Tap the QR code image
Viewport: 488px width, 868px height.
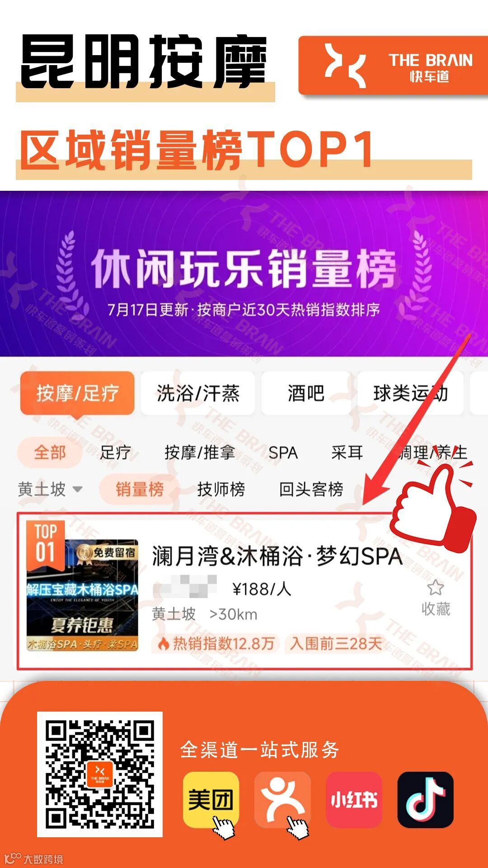point(100,774)
